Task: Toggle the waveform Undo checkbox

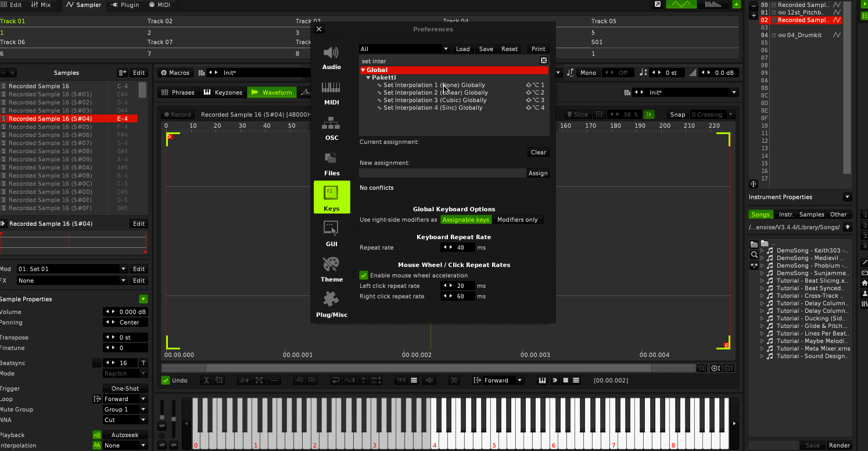Action: [x=166, y=380]
